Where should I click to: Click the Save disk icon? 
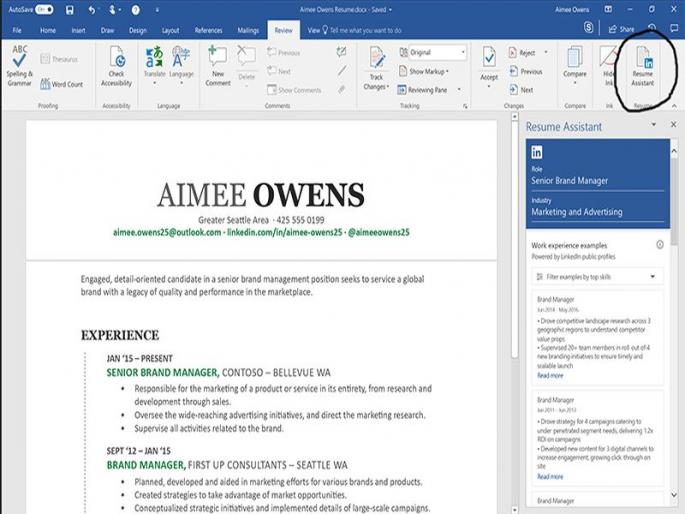point(69,10)
